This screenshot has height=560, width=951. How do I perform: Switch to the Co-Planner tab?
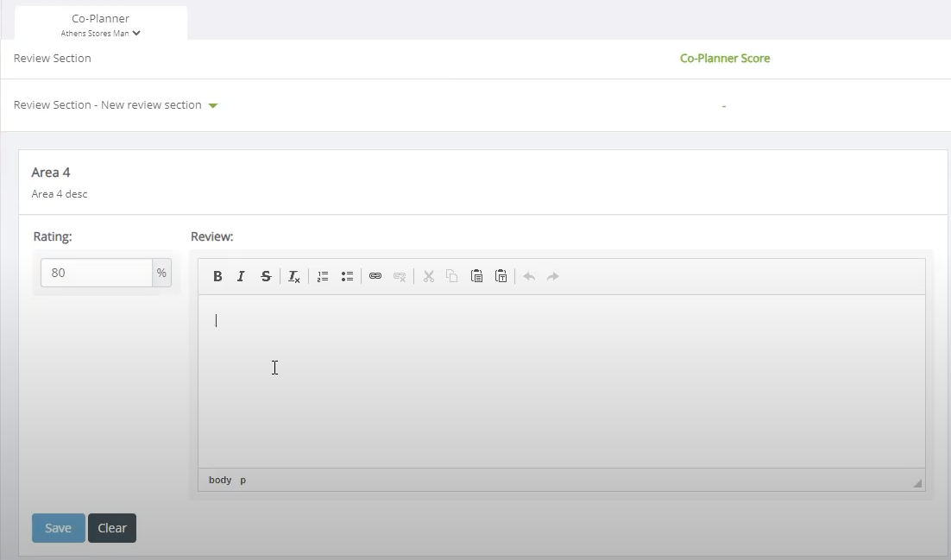coord(101,23)
